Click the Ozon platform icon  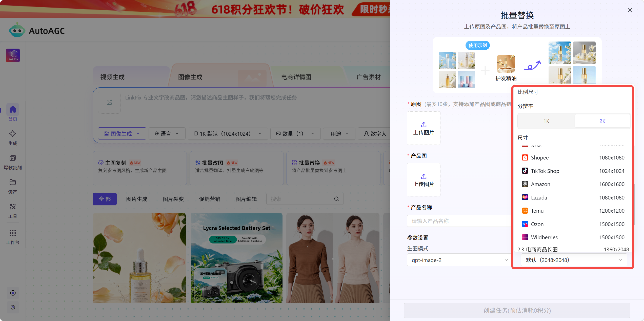[x=525, y=224]
